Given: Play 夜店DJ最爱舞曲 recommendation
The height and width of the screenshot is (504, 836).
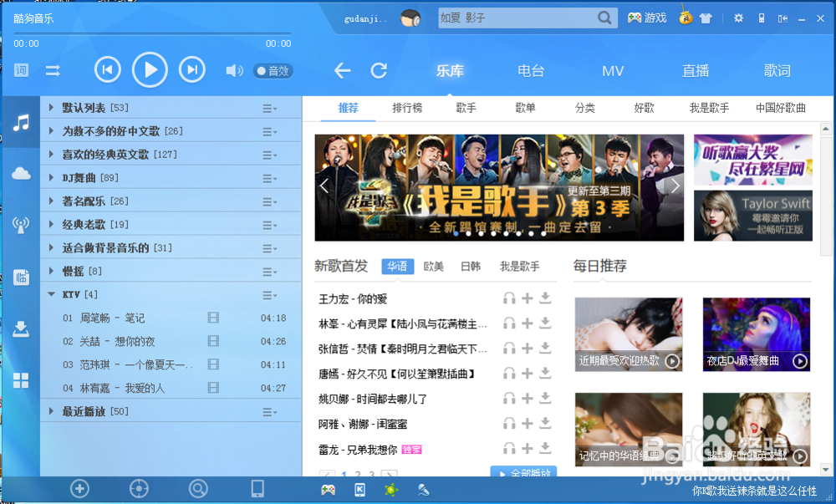Looking at the screenshot, I should pos(800,361).
